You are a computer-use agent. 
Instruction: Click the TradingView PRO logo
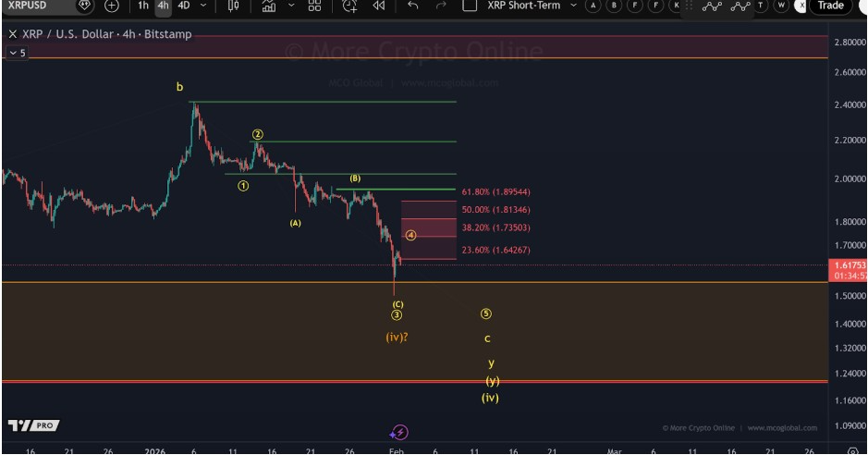[34, 425]
